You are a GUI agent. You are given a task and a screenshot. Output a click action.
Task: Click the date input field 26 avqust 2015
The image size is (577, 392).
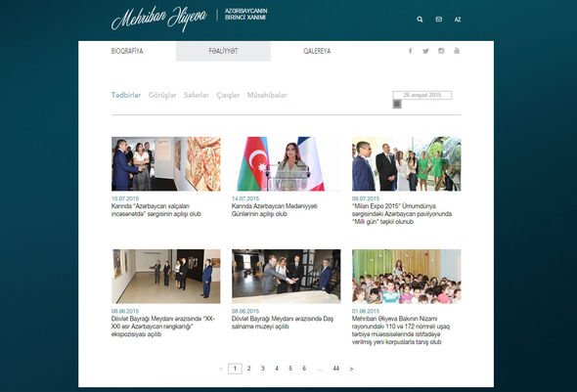click(422, 95)
